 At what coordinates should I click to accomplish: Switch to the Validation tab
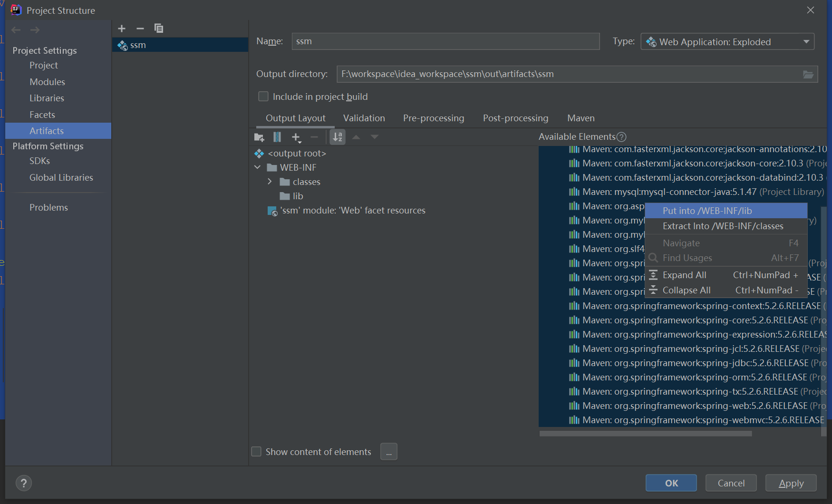point(364,118)
